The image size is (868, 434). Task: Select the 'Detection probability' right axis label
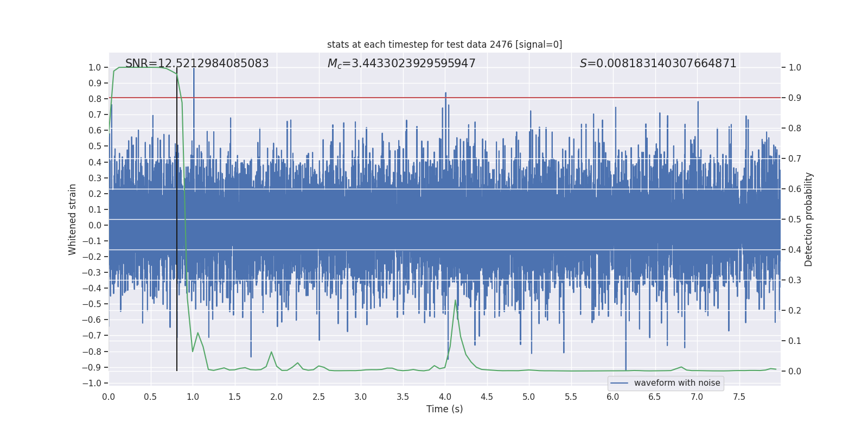point(808,219)
